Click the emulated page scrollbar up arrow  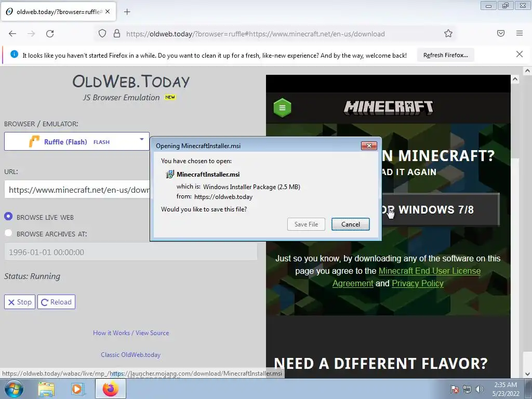click(x=515, y=79)
